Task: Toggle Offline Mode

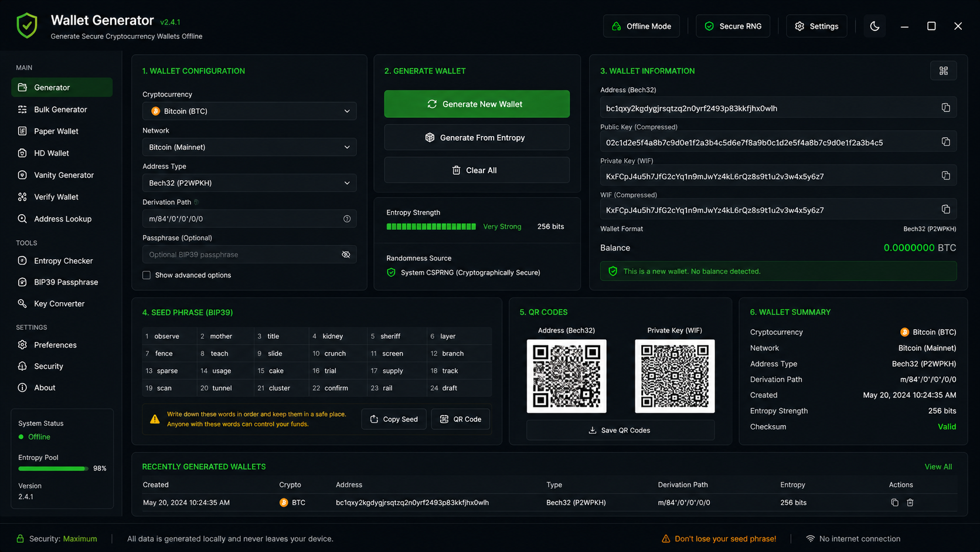Action: (x=641, y=26)
